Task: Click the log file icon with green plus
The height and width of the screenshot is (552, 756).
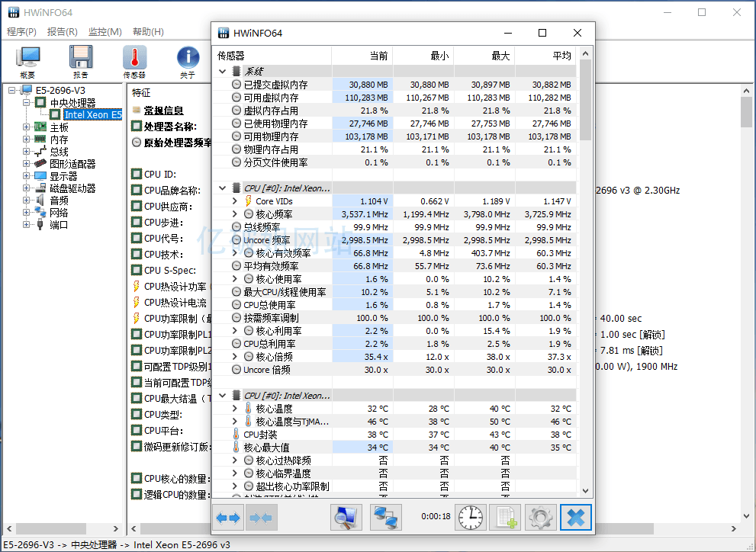Action: [x=505, y=518]
